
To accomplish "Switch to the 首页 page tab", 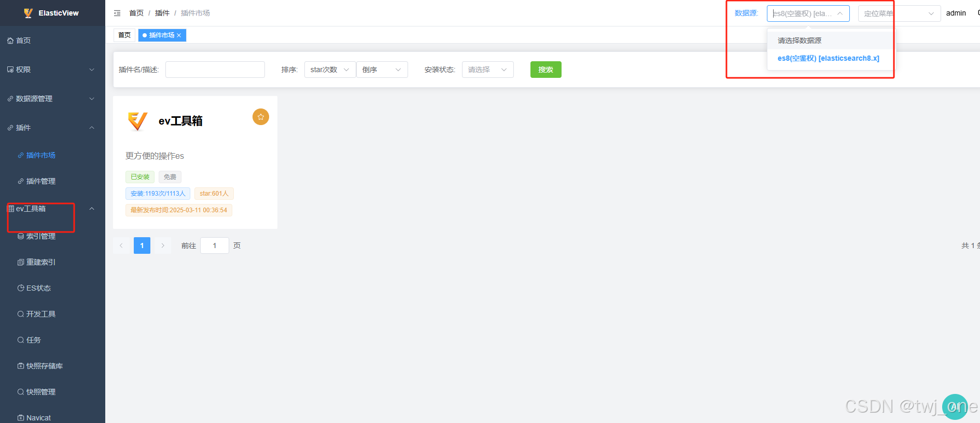I will 124,35.
